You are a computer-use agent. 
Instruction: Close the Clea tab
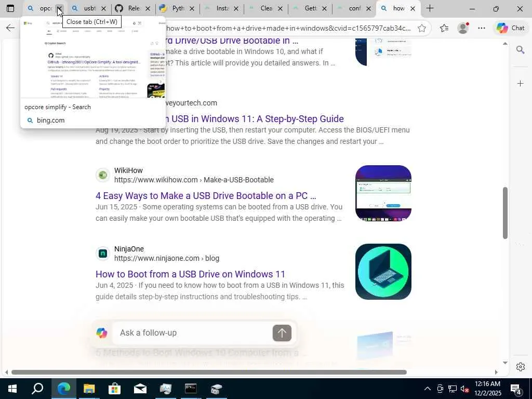click(280, 8)
